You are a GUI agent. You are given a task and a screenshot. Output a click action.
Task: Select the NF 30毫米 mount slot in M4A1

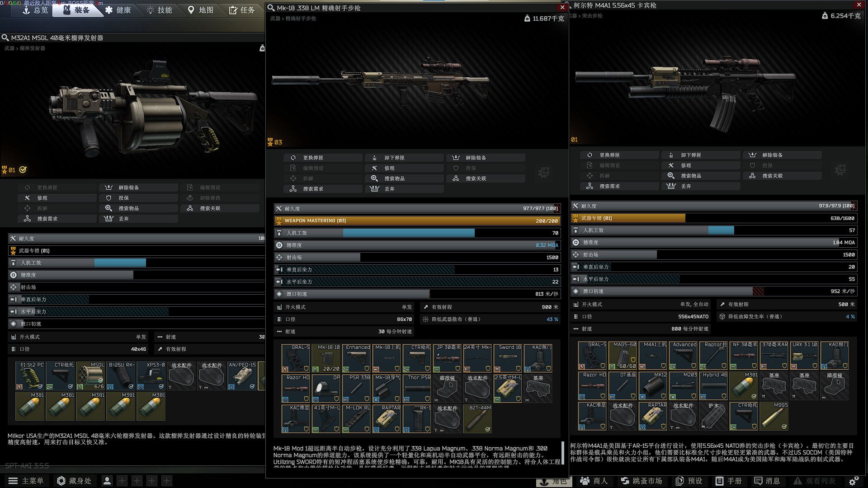744,355
